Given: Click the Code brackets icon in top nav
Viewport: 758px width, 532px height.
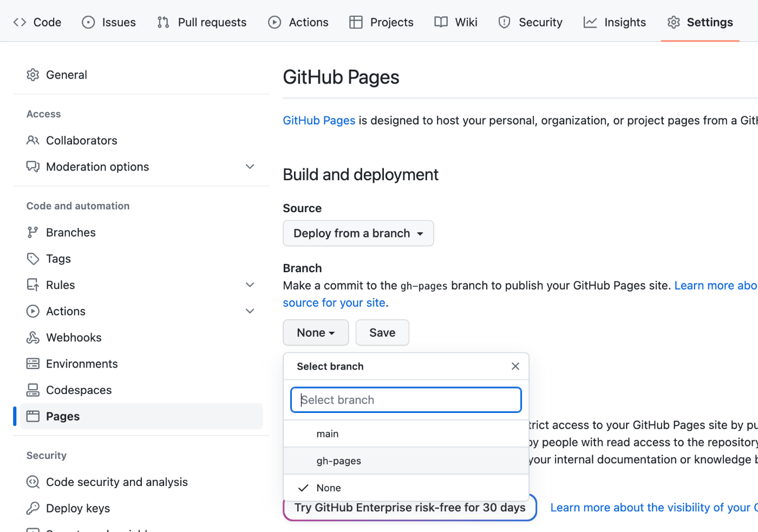Looking at the screenshot, I should point(20,22).
